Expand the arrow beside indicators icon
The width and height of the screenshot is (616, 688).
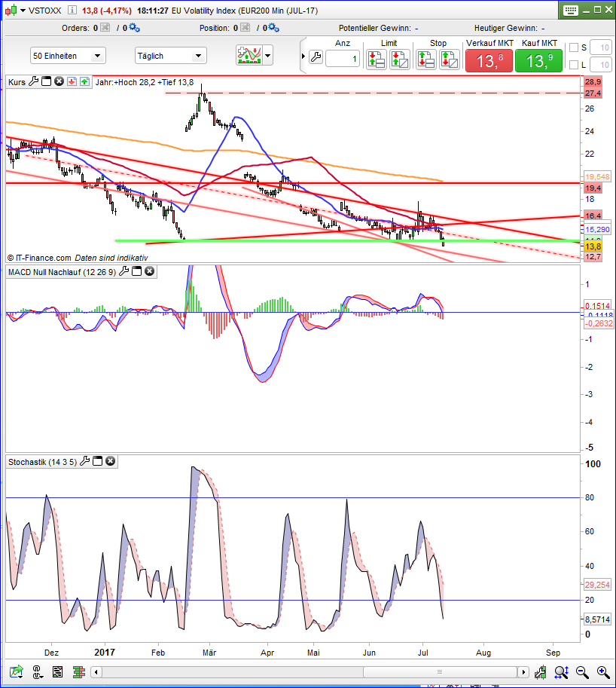click(x=268, y=56)
